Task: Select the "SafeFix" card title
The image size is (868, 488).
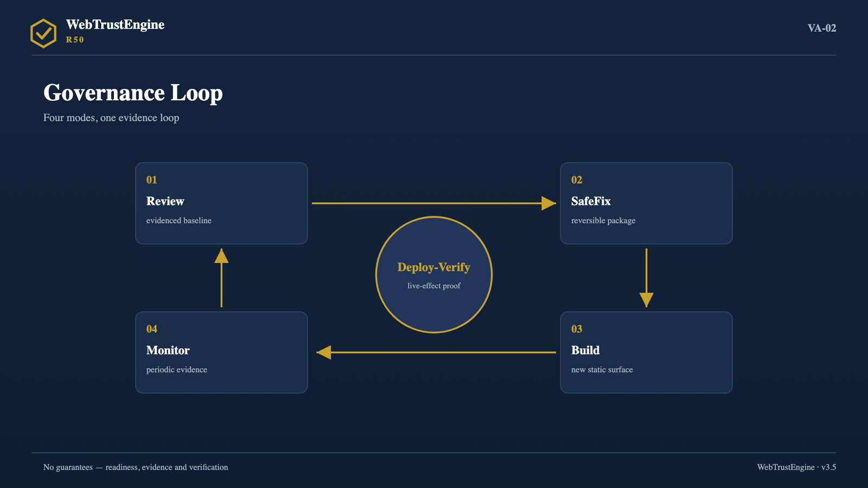Action: point(591,201)
